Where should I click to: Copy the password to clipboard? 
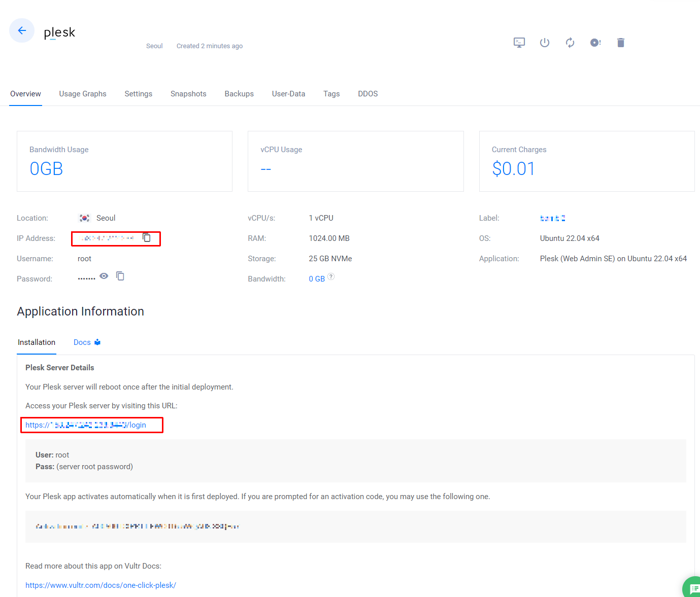click(120, 276)
